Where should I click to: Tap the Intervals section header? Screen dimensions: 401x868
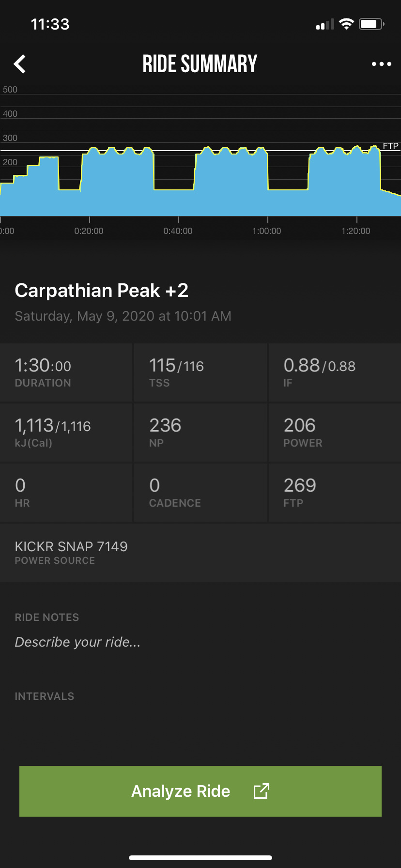coord(45,696)
